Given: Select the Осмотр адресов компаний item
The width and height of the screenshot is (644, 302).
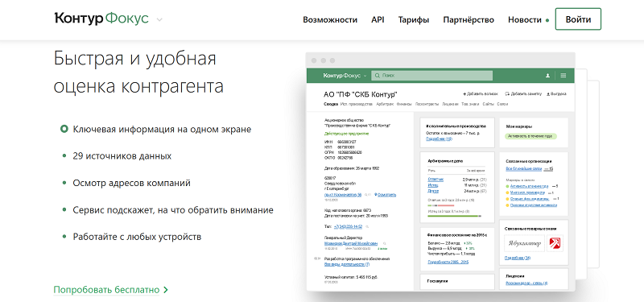Looking at the screenshot, I should pyautogui.click(x=132, y=183).
